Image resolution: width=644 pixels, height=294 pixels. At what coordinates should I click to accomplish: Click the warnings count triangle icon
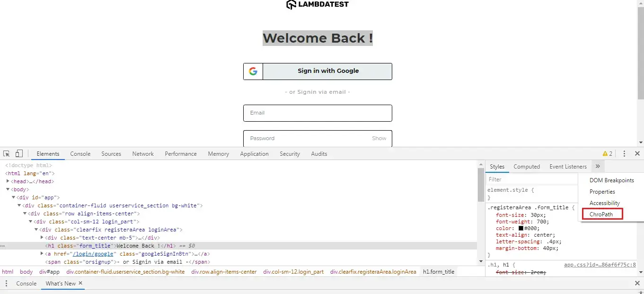tap(605, 154)
